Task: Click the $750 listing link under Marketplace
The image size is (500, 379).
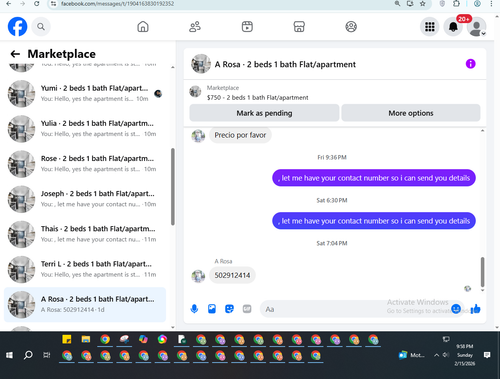Action: [x=257, y=98]
